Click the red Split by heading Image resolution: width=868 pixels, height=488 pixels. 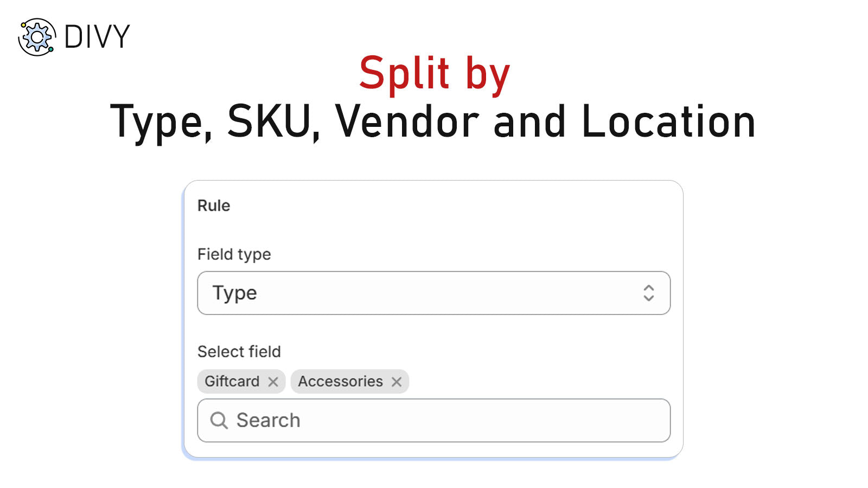point(433,73)
